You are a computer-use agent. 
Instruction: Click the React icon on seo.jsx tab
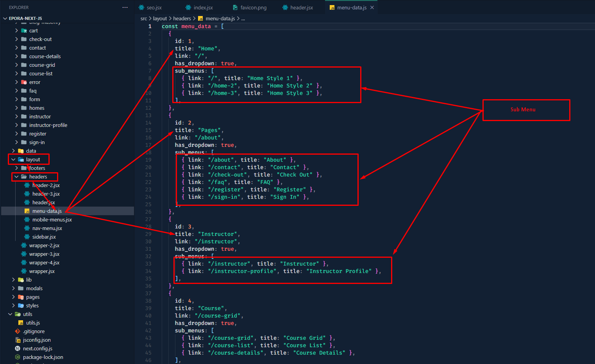[x=141, y=7]
